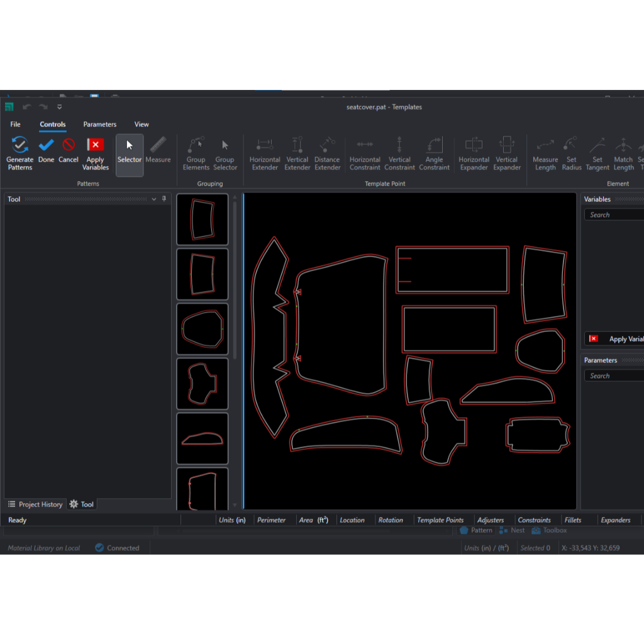
Task: Open the quick access toolbar dropdown
Action: click(x=60, y=107)
